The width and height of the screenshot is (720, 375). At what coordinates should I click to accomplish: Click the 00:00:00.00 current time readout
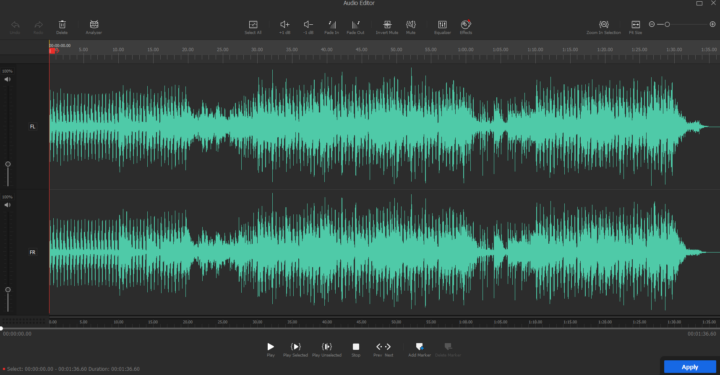[x=17, y=334]
